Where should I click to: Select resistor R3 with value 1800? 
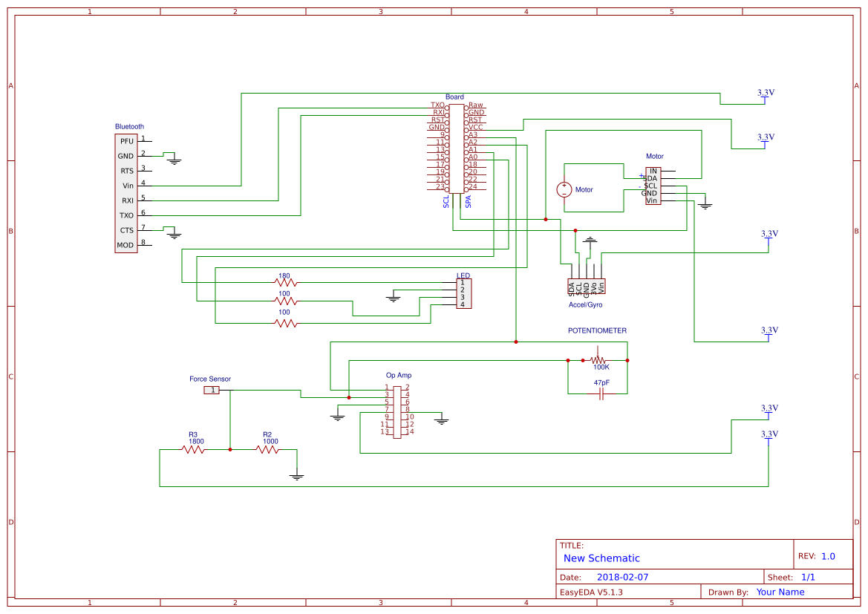(x=193, y=448)
